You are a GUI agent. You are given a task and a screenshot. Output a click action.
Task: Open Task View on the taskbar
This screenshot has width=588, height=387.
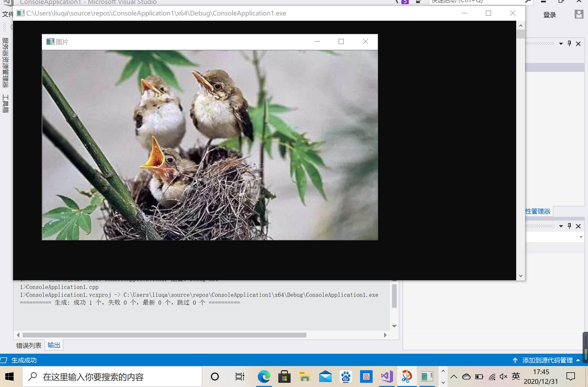click(239, 377)
